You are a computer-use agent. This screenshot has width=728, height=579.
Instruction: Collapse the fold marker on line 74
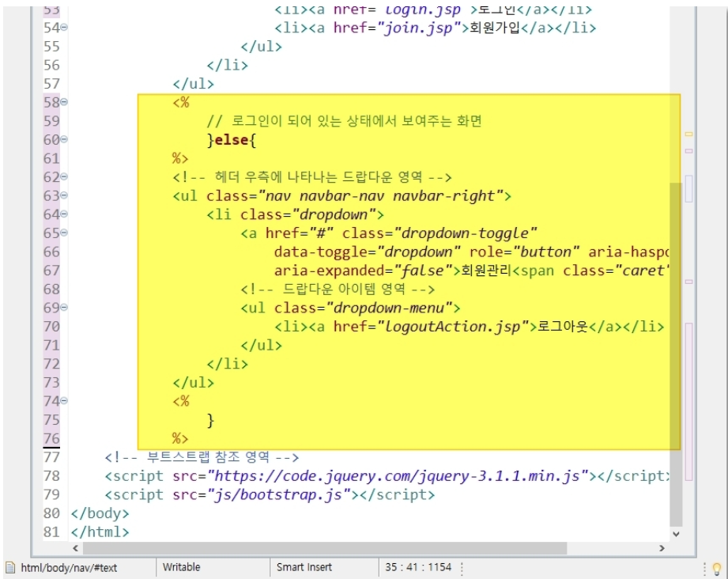point(64,400)
